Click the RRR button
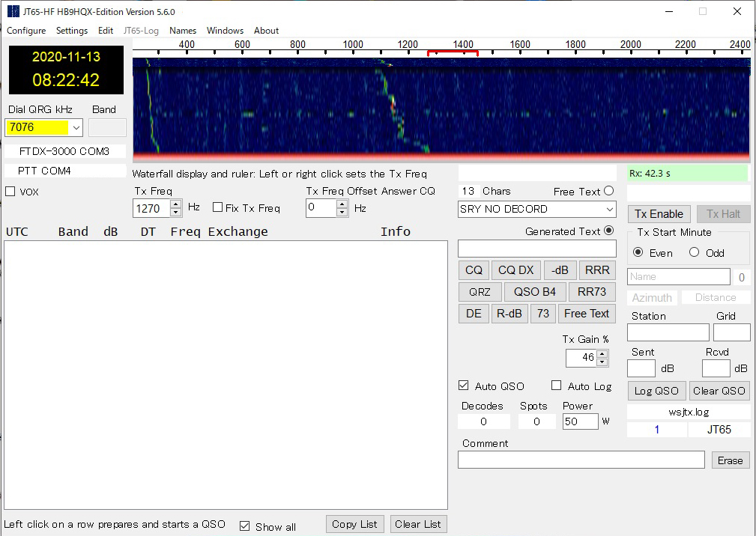This screenshot has width=756, height=536. tap(597, 270)
